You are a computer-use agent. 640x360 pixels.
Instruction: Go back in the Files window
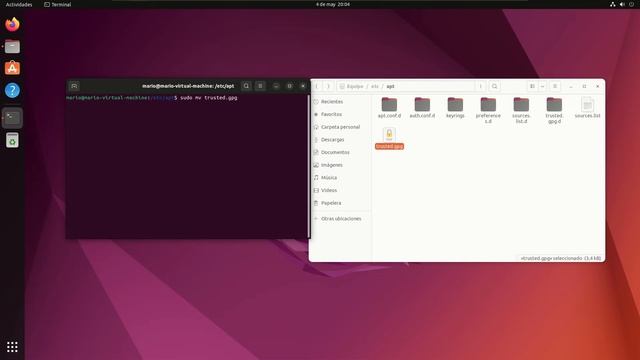click(x=316, y=87)
